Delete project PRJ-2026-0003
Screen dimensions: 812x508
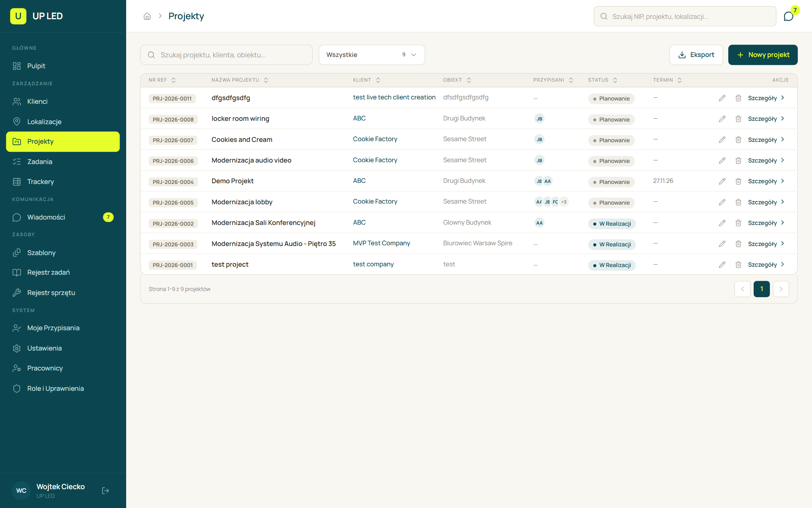click(x=738, y=244)
